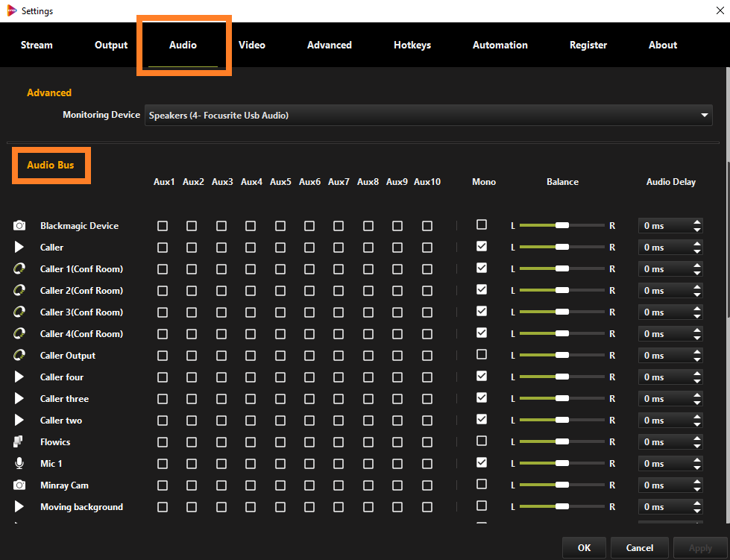Adjust the Balance slider for Caller four

[x=562, y=377]
